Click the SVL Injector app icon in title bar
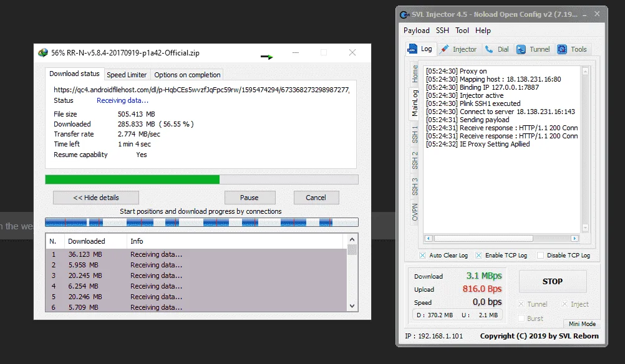This screenshot has height=364, width=625. click(405, 15)
